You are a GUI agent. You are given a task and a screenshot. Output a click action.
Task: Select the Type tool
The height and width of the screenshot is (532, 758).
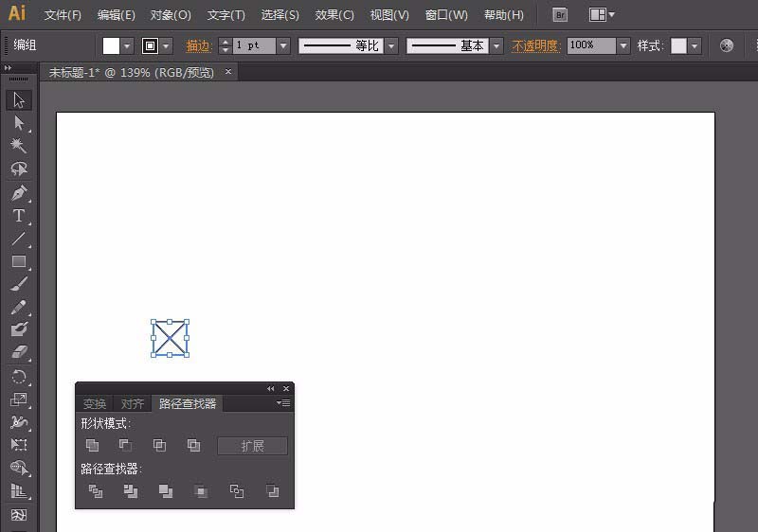pos(19,215)
